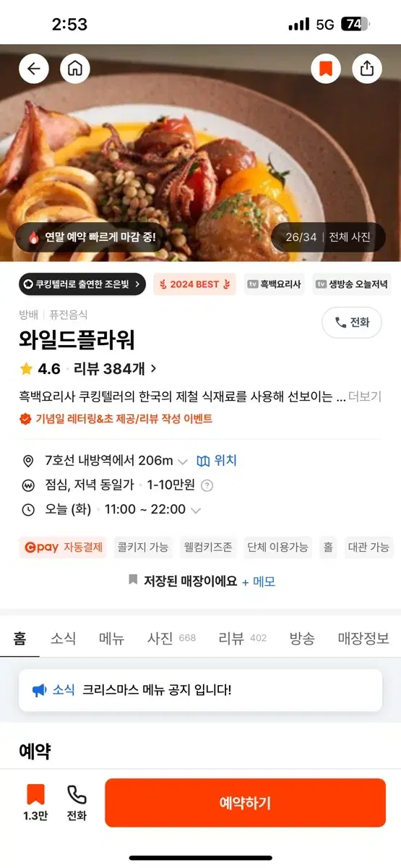Switch to the 사진 tab
This screenshot has height=868, width=401.
point(171,639)
